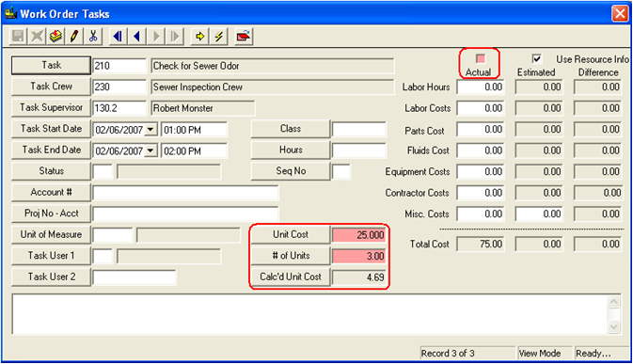The height and width of the screenshot is (364, 633).
Task: Click the Task lookup button
Action: click(51, 66)
